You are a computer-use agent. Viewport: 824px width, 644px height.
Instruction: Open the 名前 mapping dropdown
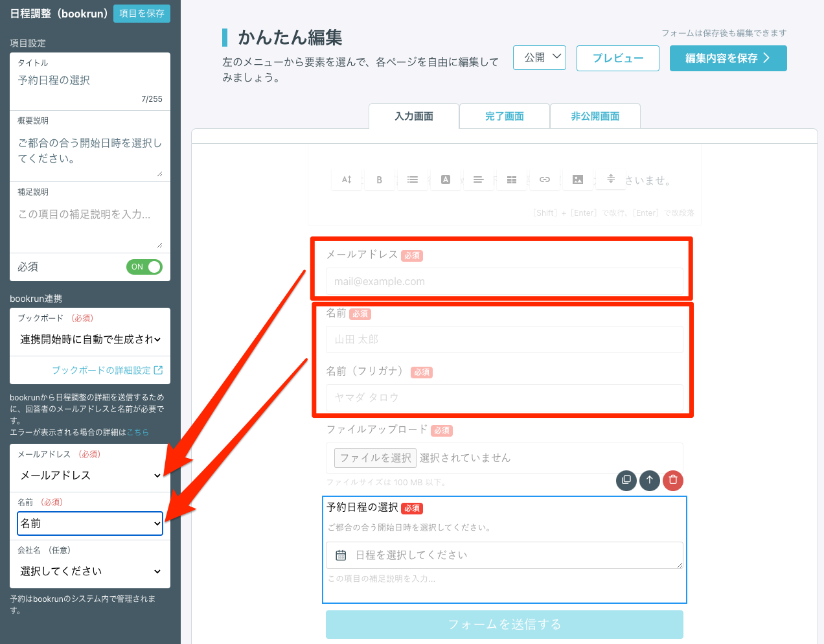90,523
